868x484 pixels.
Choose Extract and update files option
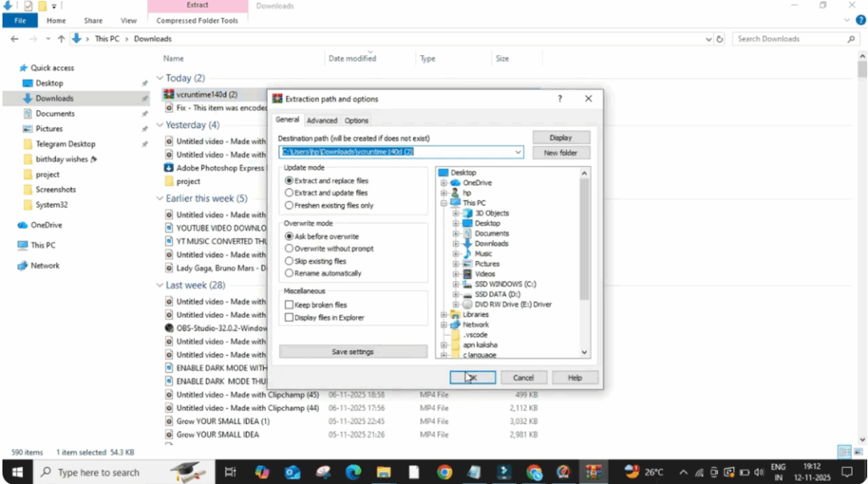point(289,193)
